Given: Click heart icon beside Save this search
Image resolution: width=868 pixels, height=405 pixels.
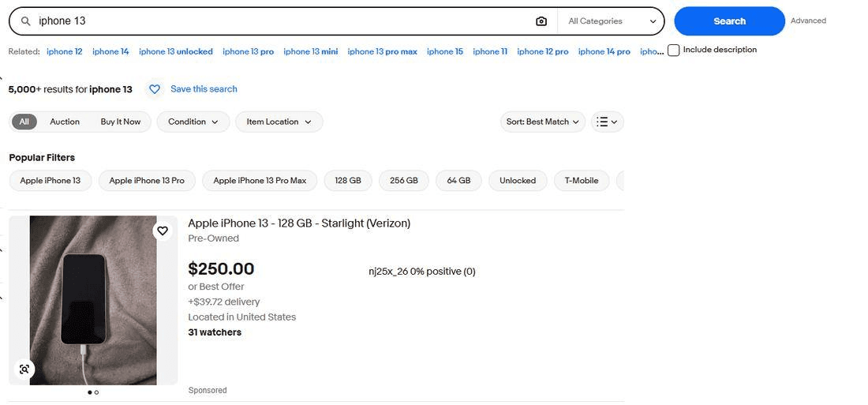Looking at the screenshot, I should (x=155, y=89).
